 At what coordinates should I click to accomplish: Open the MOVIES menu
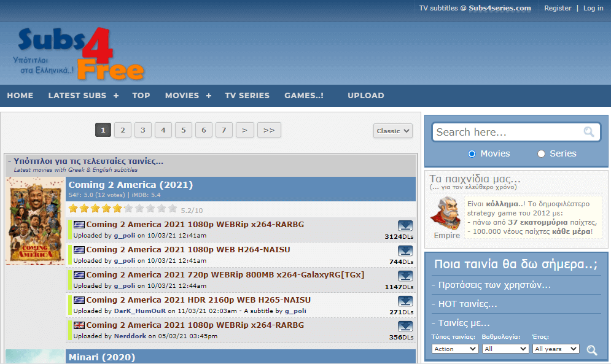(182, 96)
